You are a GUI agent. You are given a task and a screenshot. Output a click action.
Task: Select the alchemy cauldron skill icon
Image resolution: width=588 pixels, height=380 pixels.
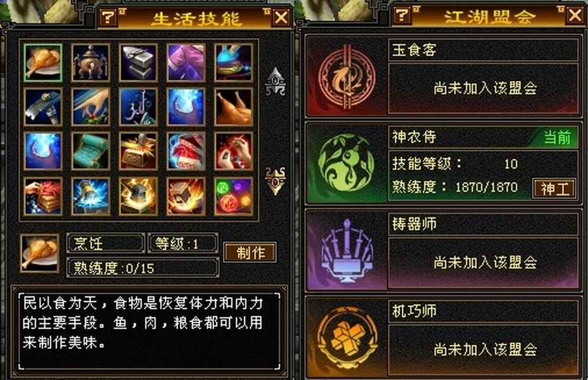pos(91,63)
